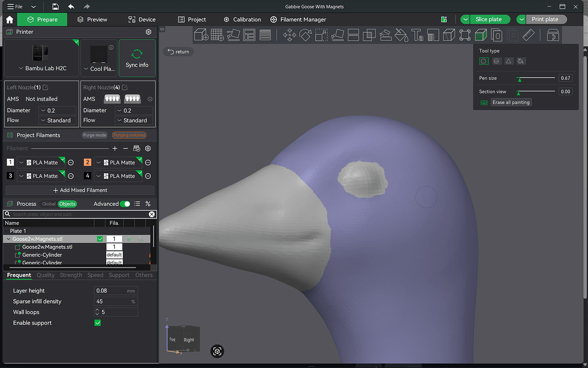
Task: Select the sphere brush tool type
Action: [496, 61]
